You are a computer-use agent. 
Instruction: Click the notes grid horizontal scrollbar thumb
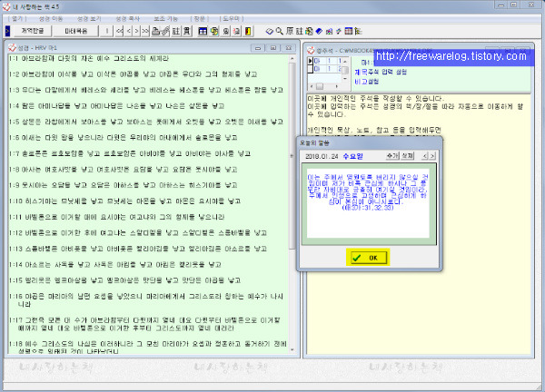click(x=320, y=86)
